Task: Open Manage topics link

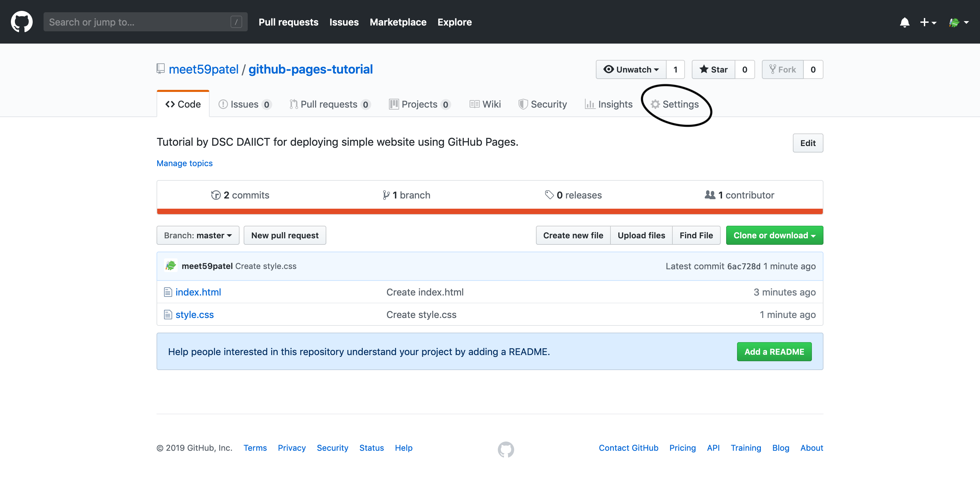Action: pyautogui.click(x=184, y=163)
